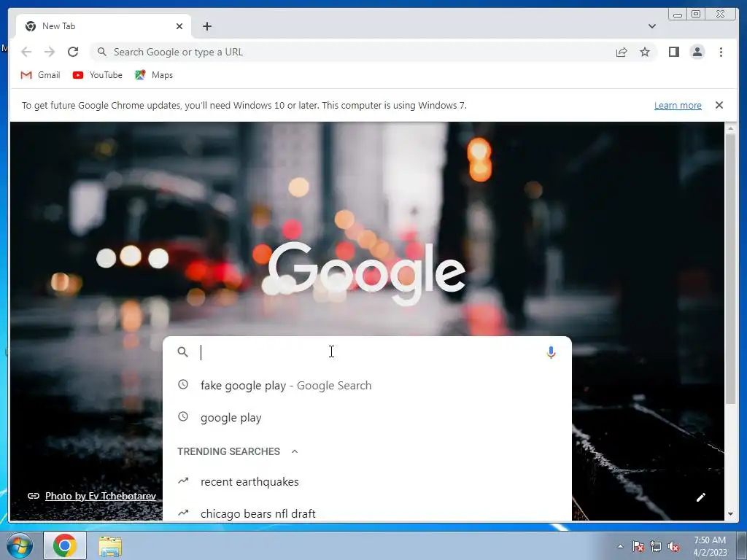Click the scroll down arrow
Image resolution: width=747 pixels, height=560 pixels.
730,514
